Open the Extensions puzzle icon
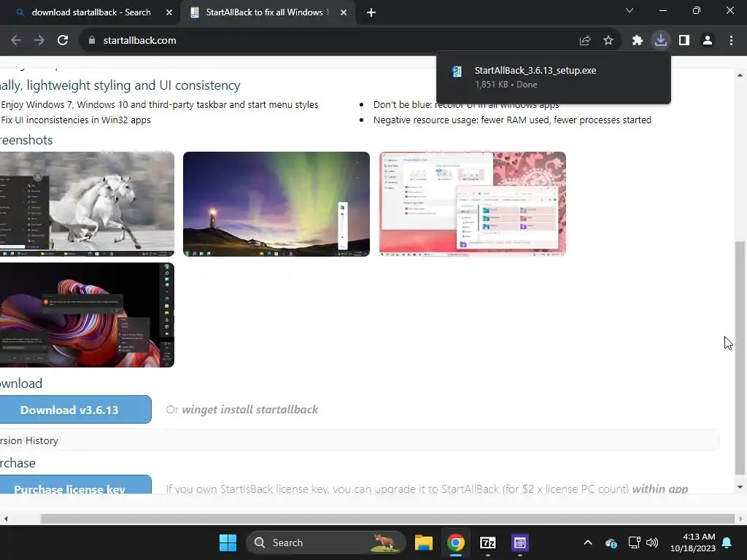 (638, 41)
